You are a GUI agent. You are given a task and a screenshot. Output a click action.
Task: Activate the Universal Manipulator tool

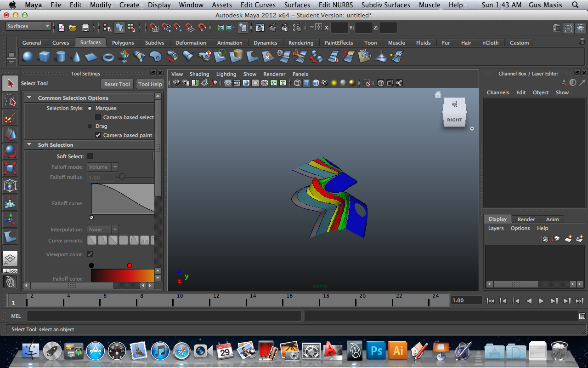click(10, 185)
